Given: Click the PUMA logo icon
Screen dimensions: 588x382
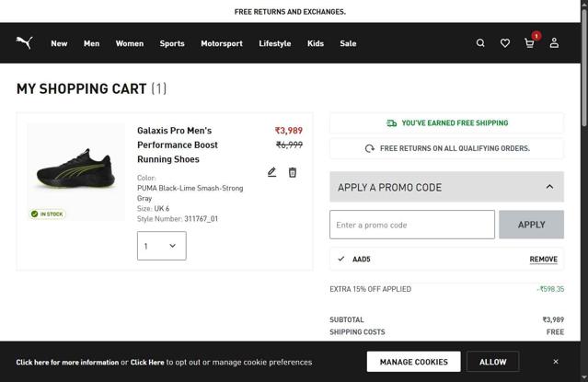Looking at the screenshot, I should (25, 42).
